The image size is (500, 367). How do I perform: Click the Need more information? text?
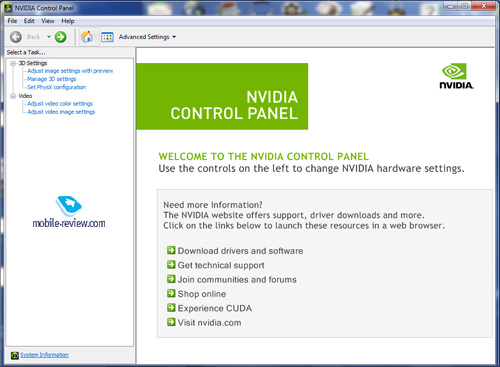point(213,205)
